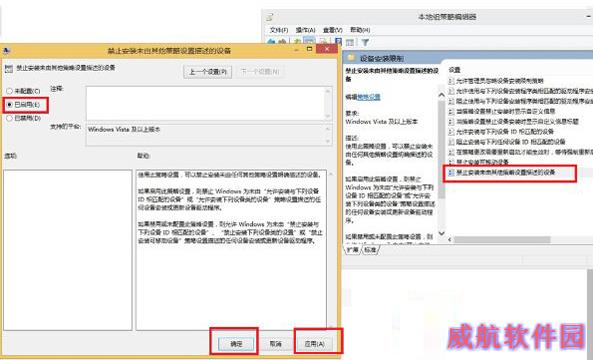The height and width of the screenshot is (360, 593).
Task: Click the export list icon in the editor toolbar
Action: click(x=324, y=42)
